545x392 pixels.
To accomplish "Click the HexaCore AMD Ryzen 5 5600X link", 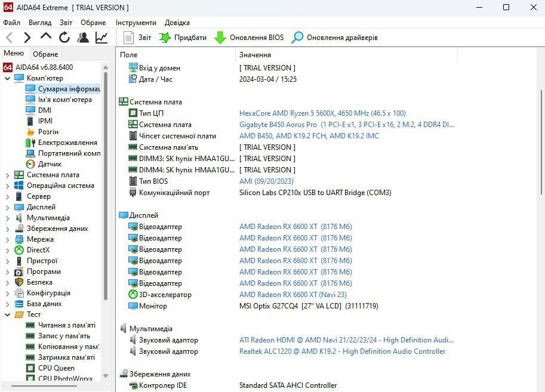I will pyautogui.click(x=322, y=113).
